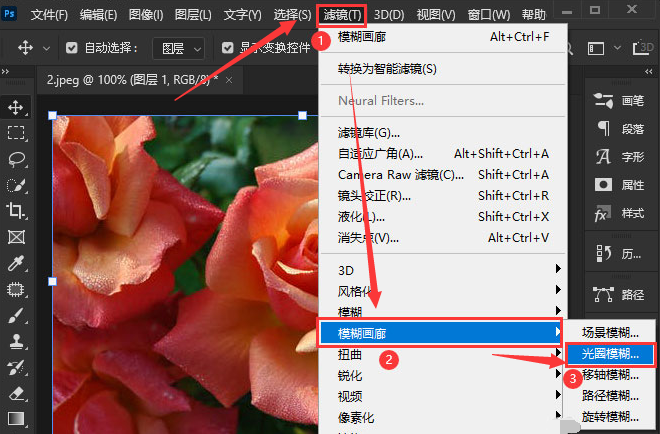
Task: Open the 窗口(W) menu
Action: [489, 15]
